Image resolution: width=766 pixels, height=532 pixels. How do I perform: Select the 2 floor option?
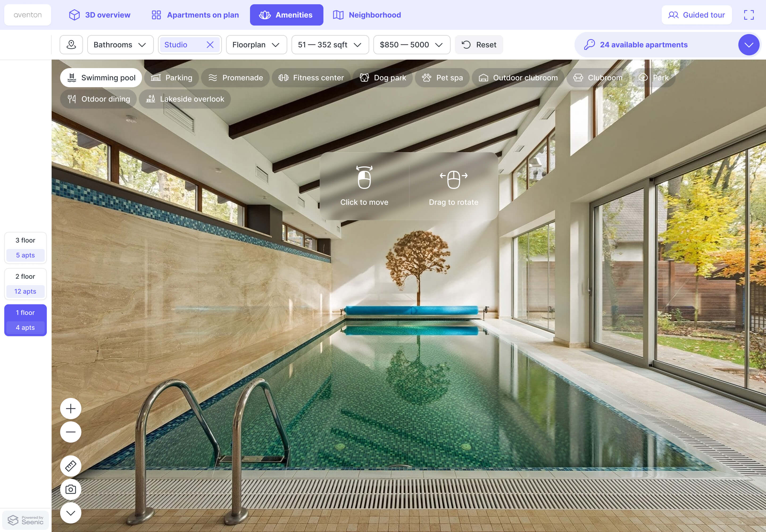[25, 284]
